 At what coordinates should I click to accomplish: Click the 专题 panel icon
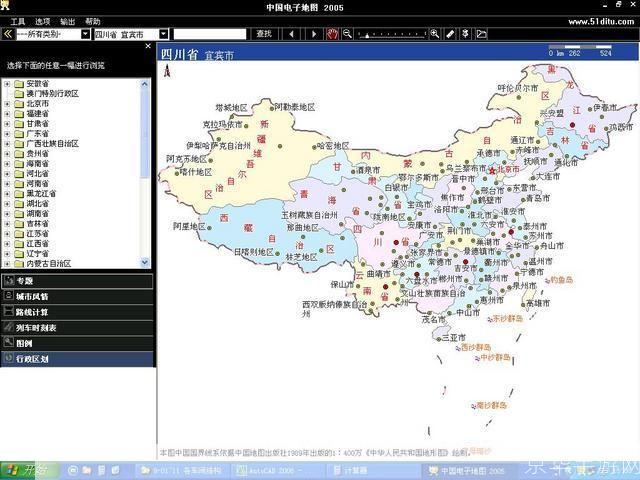(9, 280)
